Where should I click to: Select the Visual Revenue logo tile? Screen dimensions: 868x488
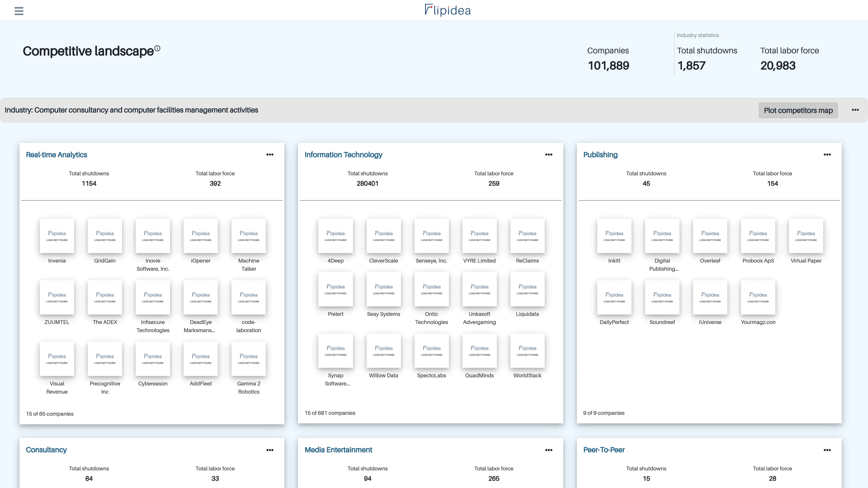57,359
